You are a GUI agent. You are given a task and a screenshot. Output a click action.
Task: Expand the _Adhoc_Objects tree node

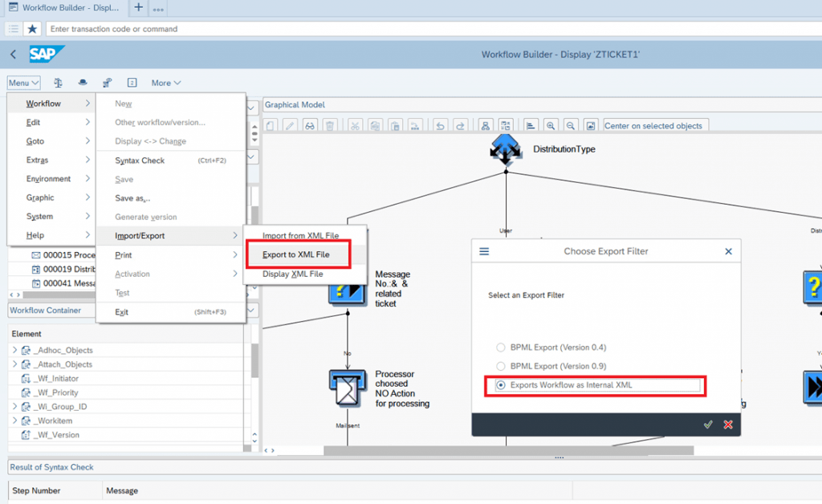pyautogui.click(x=14, y=350)
